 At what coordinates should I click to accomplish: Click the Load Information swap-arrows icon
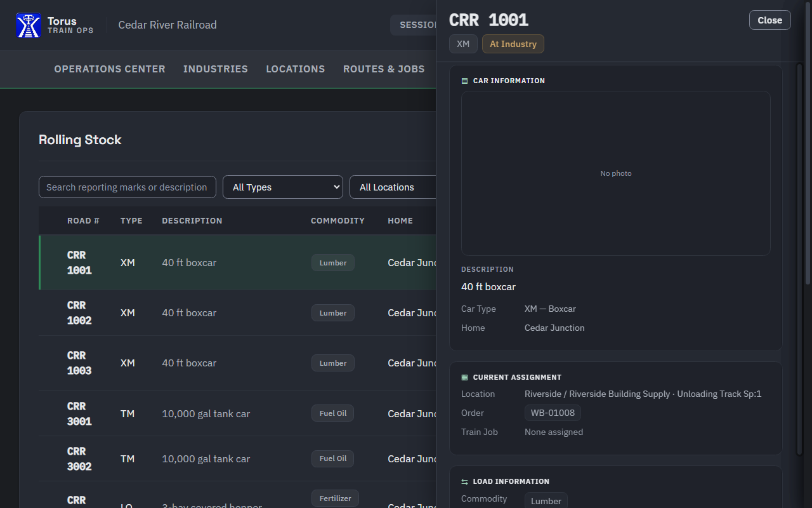click(x=464, y=481)
